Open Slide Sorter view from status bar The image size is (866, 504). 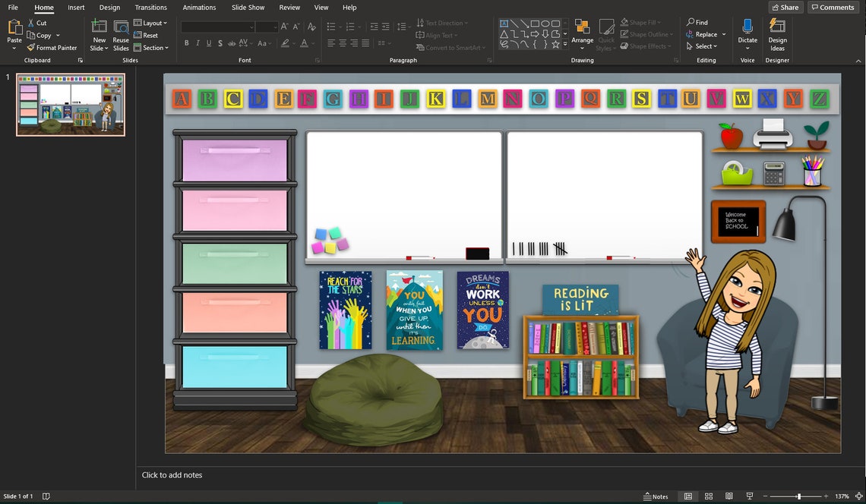coord(708,496)
